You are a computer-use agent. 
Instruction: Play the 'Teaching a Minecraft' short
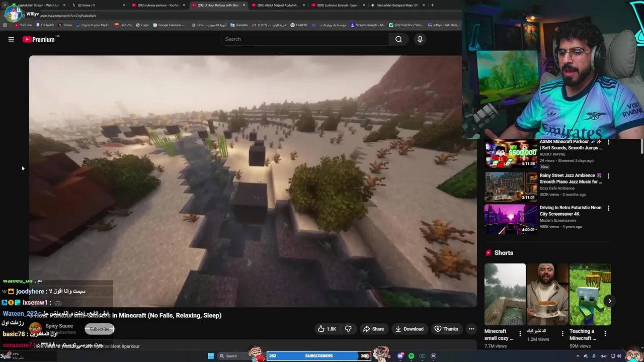pos(590,295)
